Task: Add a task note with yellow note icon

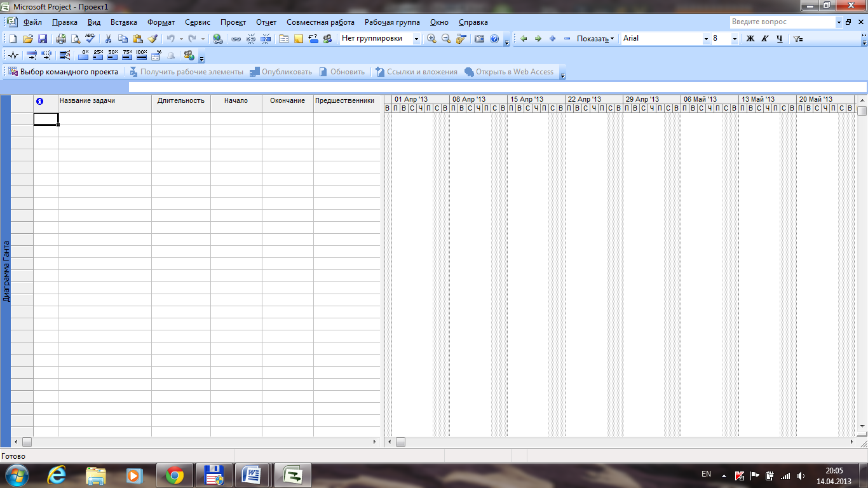Action: click(298, 39)
